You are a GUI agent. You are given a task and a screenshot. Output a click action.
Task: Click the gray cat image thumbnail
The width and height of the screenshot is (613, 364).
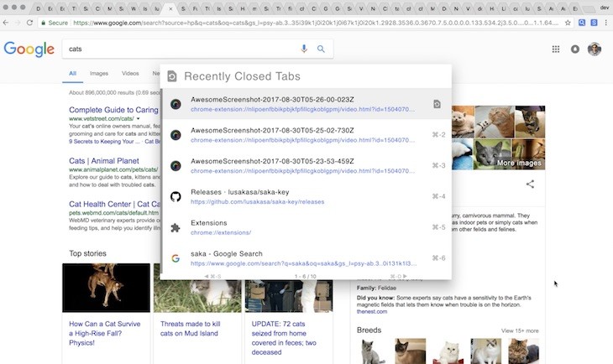492,154
